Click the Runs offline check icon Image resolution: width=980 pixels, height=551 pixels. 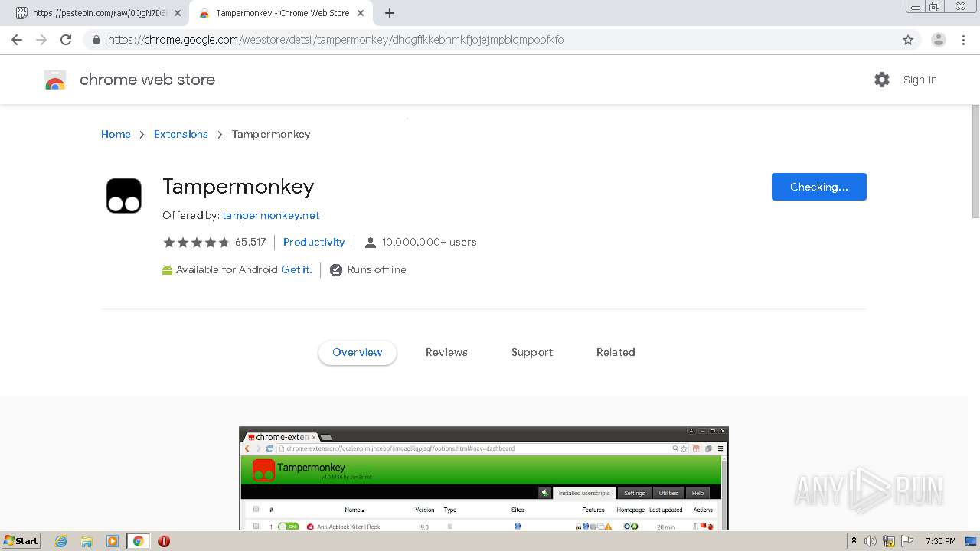click(x=336, y=269)
